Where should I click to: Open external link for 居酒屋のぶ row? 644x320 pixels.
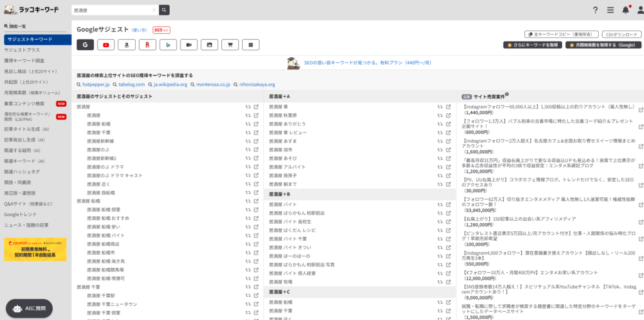point(257,150)
